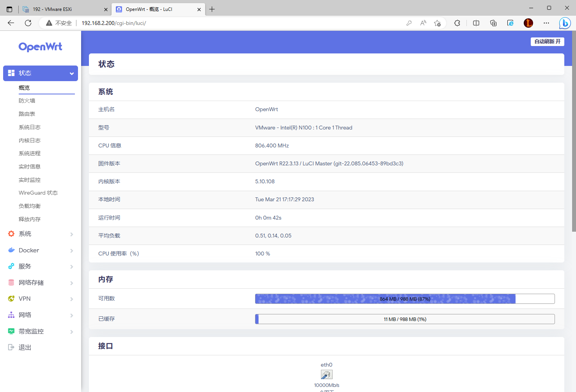Expand the 网络 menu chevron

coord(72,315)
